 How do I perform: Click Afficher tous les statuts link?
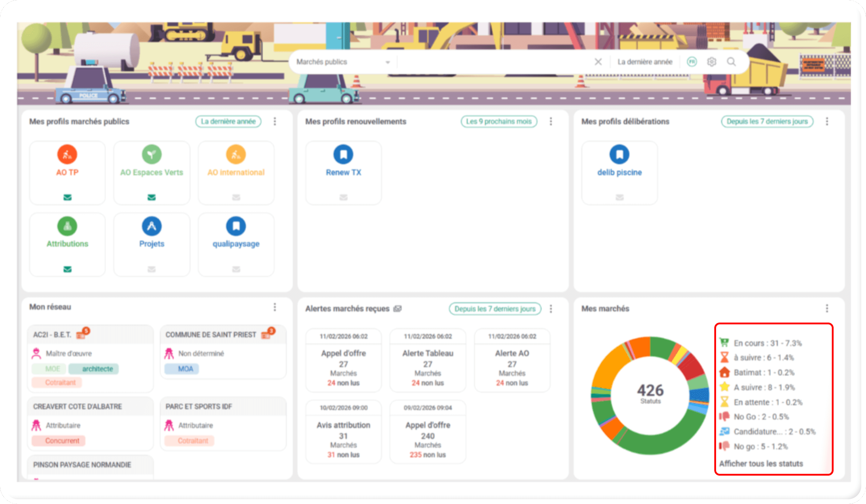[761, 464]
